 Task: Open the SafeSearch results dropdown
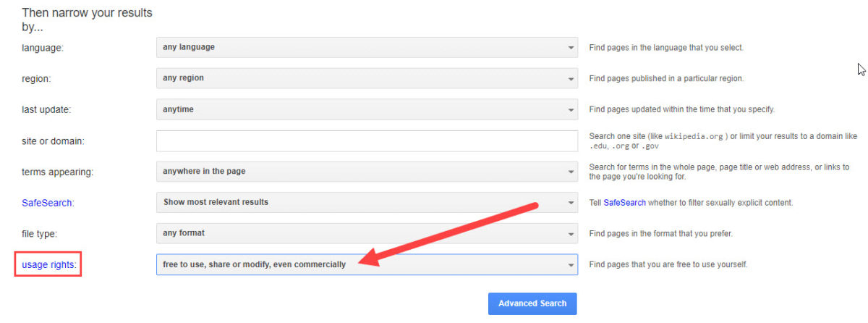pyautogui.click(x=367, y=202)
